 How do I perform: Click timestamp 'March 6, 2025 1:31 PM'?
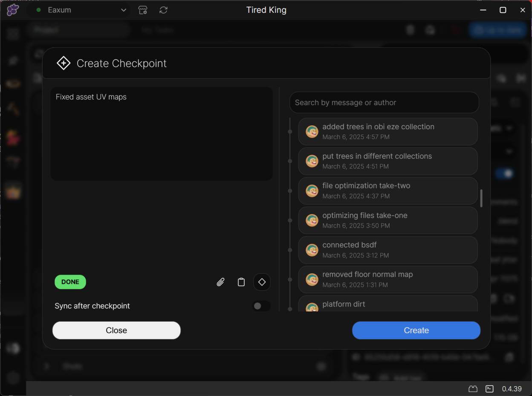(355, 285)
